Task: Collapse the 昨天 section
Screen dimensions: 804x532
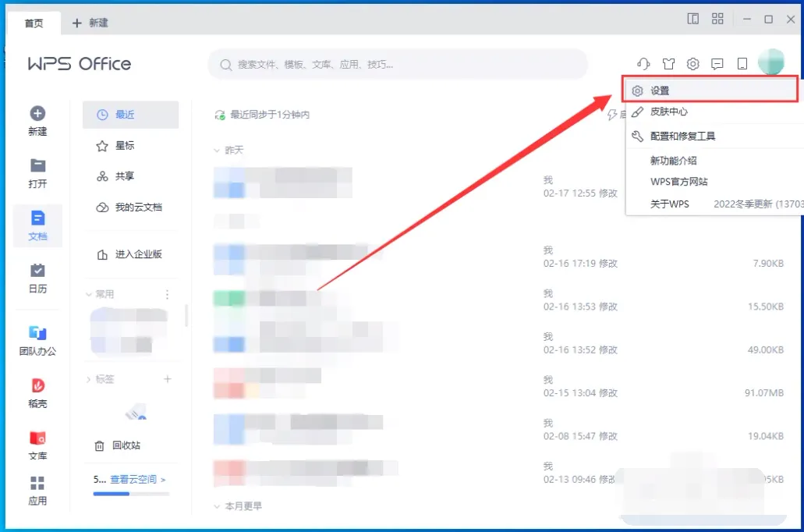Action: coord(217,151)
